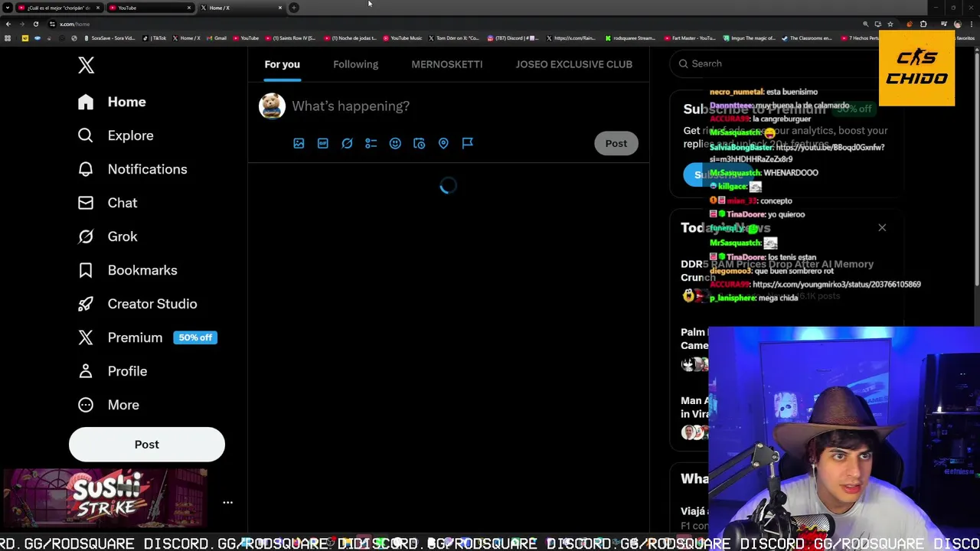The height and width of the screenshot is (551, 980).
Task: Add an image to the post
Action: 299,143
